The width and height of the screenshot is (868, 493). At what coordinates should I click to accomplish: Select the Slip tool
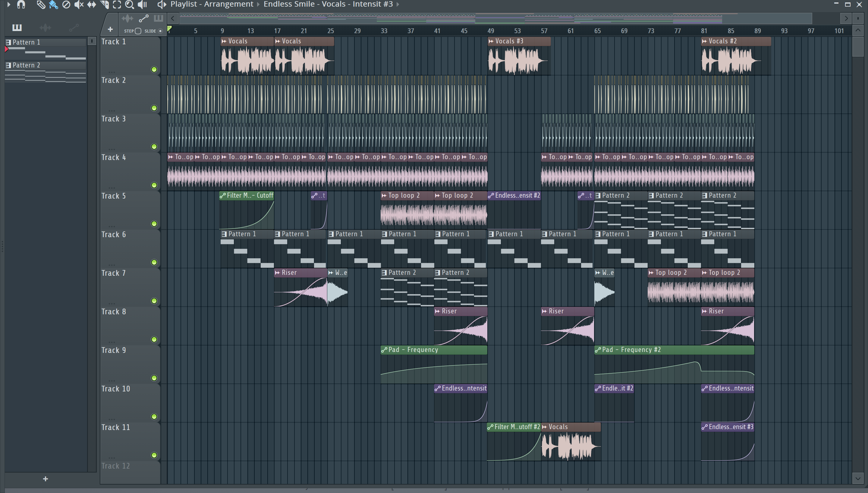pos(91,5)
